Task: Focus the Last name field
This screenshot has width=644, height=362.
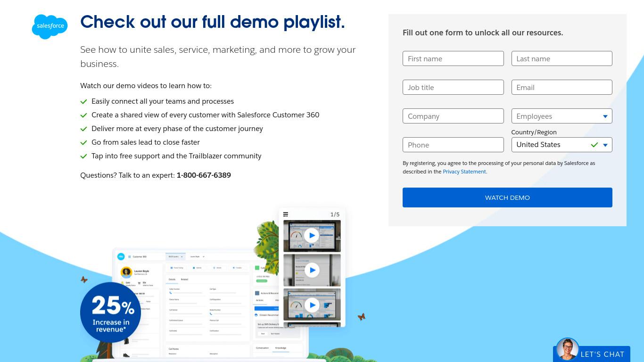Action: (x=561, y=58)
